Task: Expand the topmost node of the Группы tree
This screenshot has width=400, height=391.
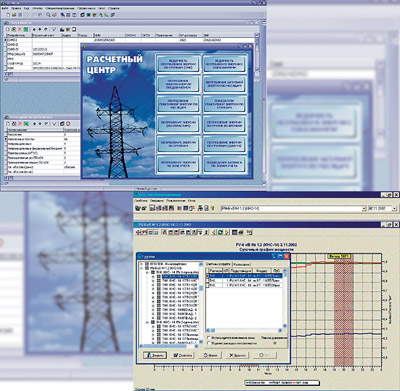Action: 142,264
